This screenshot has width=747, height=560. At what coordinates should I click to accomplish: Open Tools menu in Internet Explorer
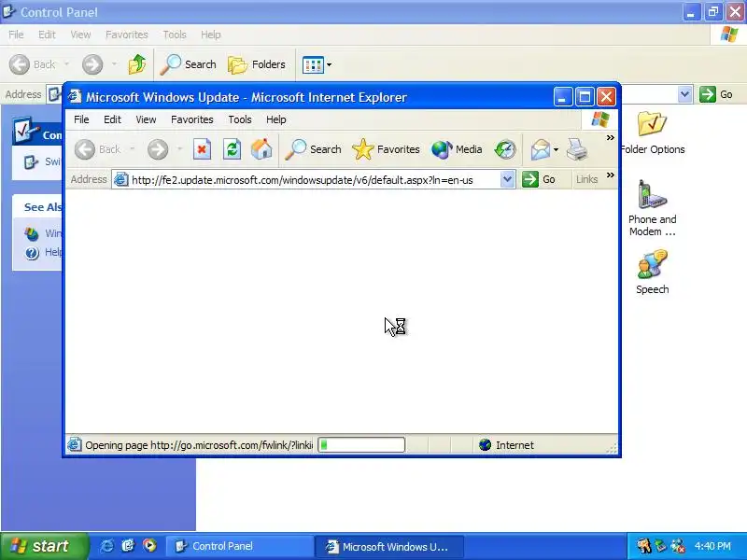coord(240,119)
